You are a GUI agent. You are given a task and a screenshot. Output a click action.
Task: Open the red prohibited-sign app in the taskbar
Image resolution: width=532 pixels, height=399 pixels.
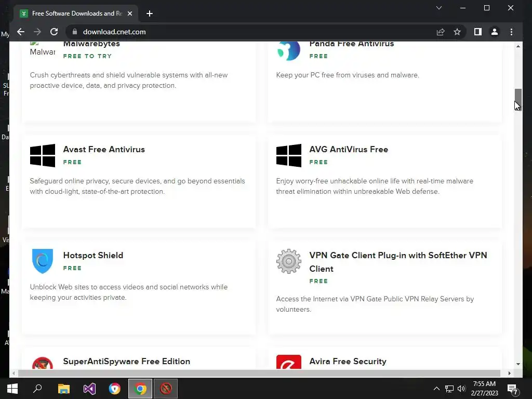point(166,389)
